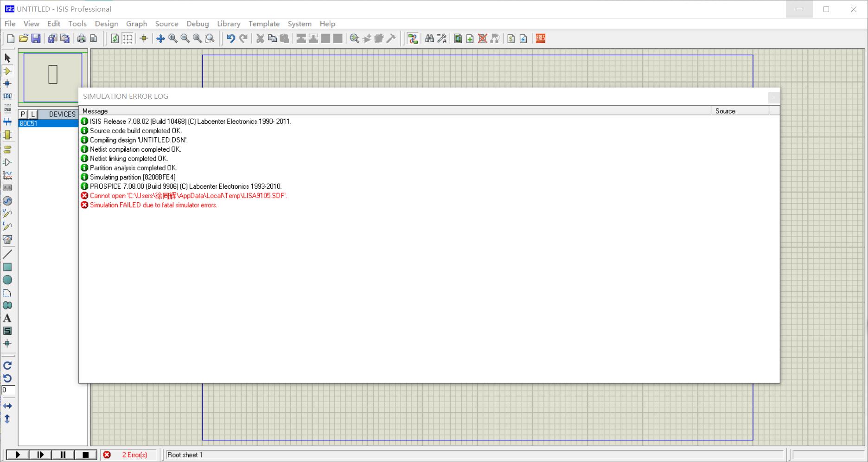868x462 pixels.
Task: Zoom to view entire sheet
Action: [x=198, y=38]
